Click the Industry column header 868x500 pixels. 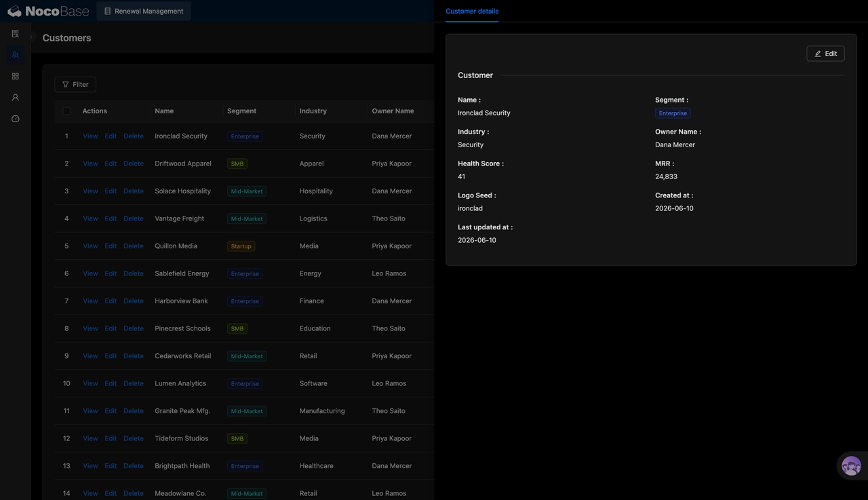pyautogui.click(x=313, y=111)
